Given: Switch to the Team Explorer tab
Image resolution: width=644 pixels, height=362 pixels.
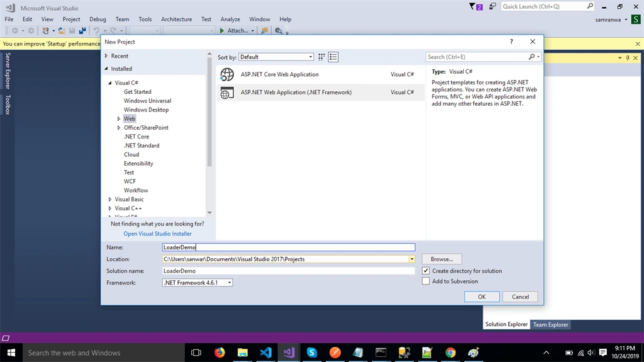Looking at the screenshot, I should coord(550,325).
